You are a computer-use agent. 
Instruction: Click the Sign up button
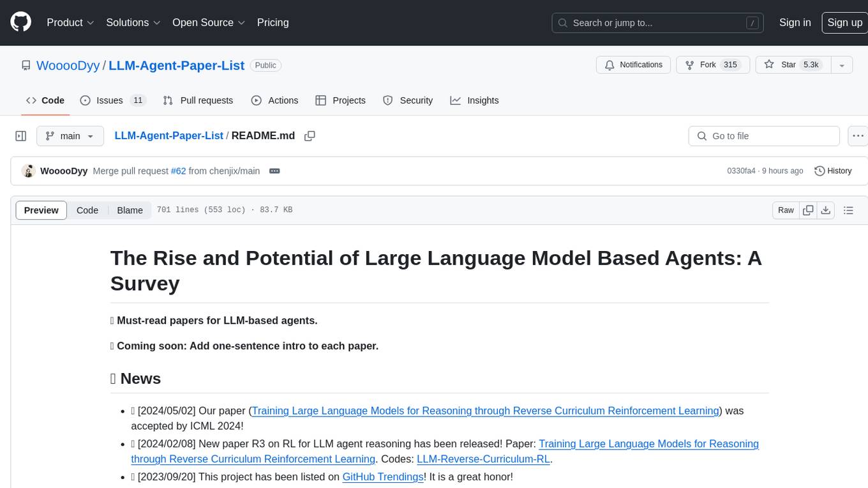844,22
